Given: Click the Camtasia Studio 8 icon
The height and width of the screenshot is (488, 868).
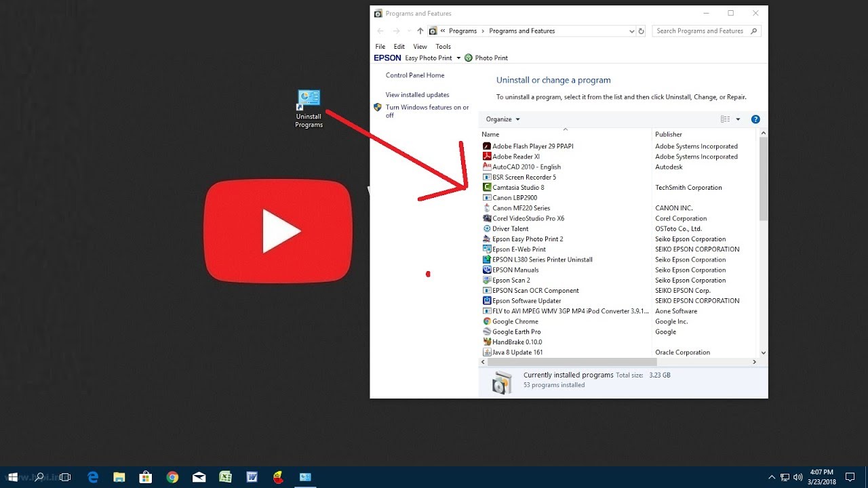Looking at the screenshot, I should (x=486, y=188).
